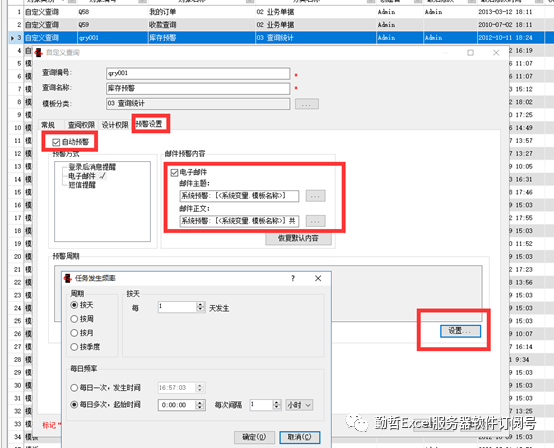Toggle the 自动预警 checkbox

[x=56, y=142]
